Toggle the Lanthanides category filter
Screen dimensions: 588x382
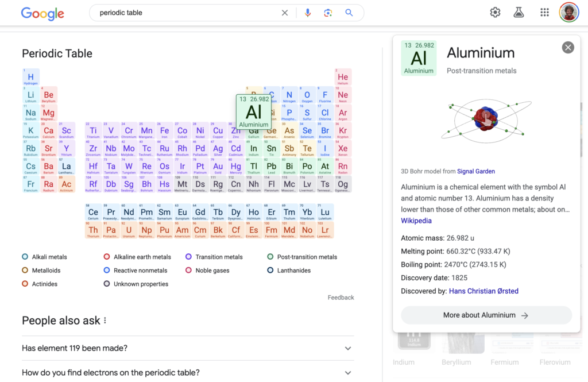click(x=289, y=271)
